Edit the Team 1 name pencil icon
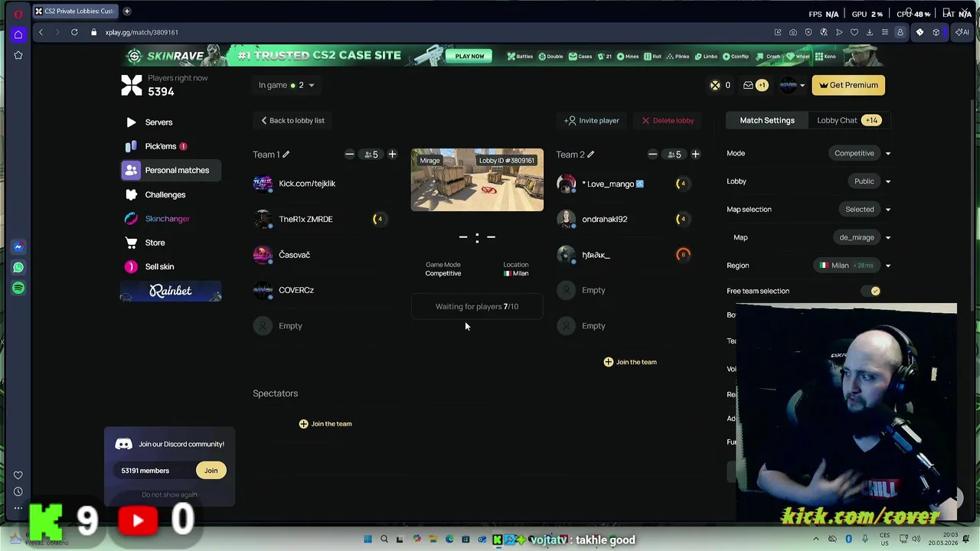The image size is (980, 551). tap(286, 155)
